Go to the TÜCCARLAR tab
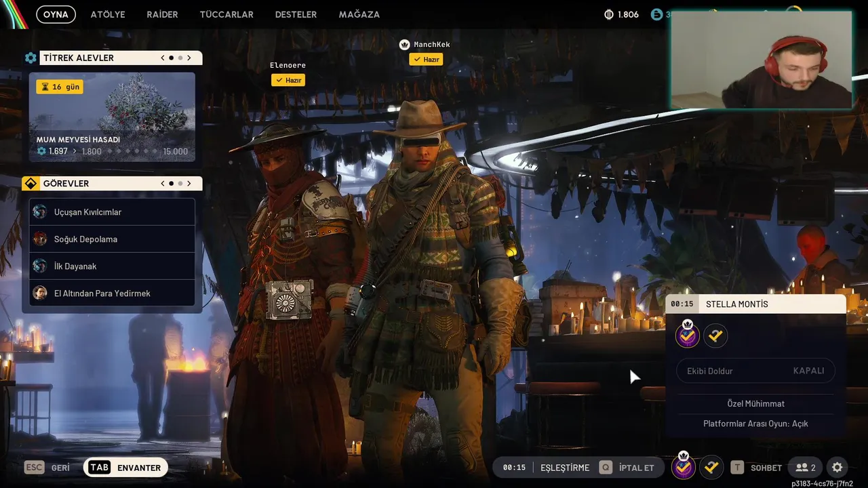 tap(226, 14)
